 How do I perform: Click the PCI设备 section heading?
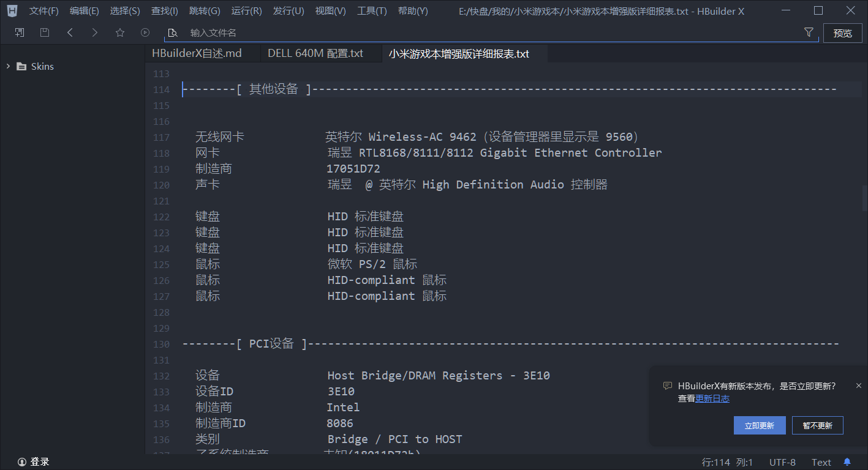point(271,344)
